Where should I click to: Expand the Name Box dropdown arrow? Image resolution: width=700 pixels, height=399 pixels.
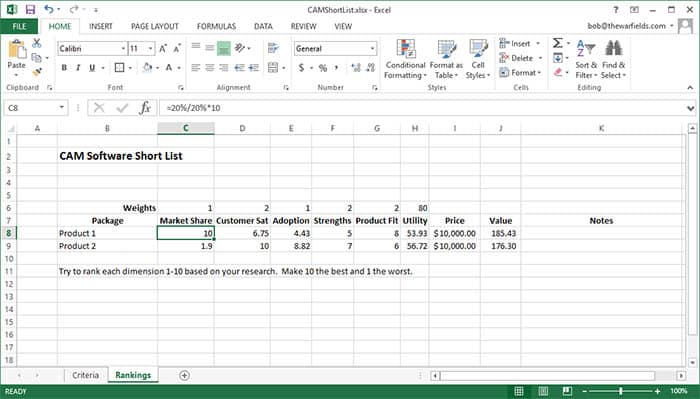coord(62,108)
